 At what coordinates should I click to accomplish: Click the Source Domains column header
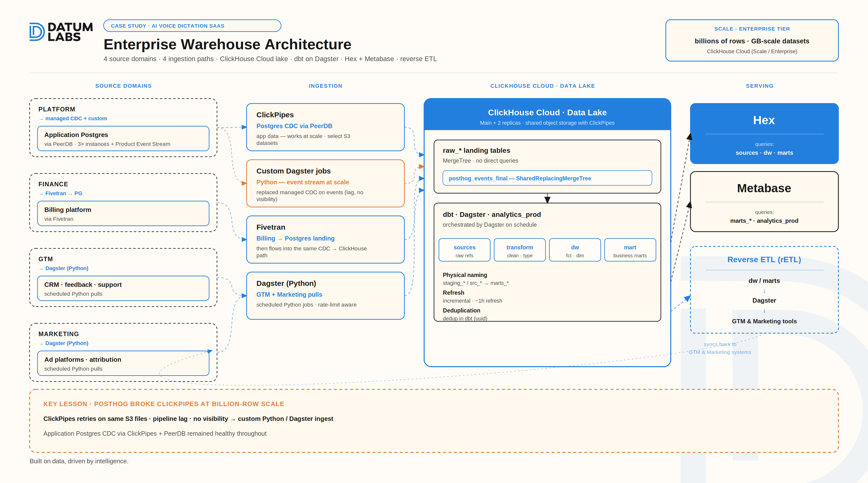point(123,86)
